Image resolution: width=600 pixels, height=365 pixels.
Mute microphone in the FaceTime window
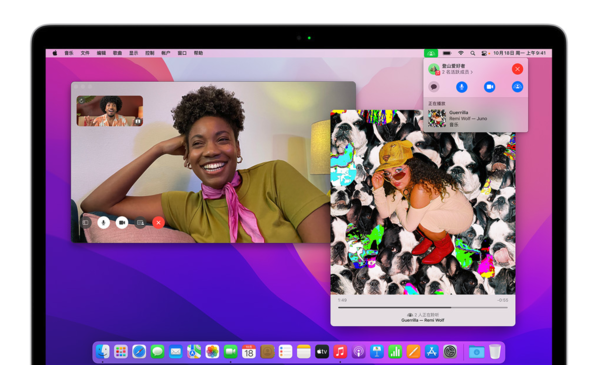[x=103, y=222]
